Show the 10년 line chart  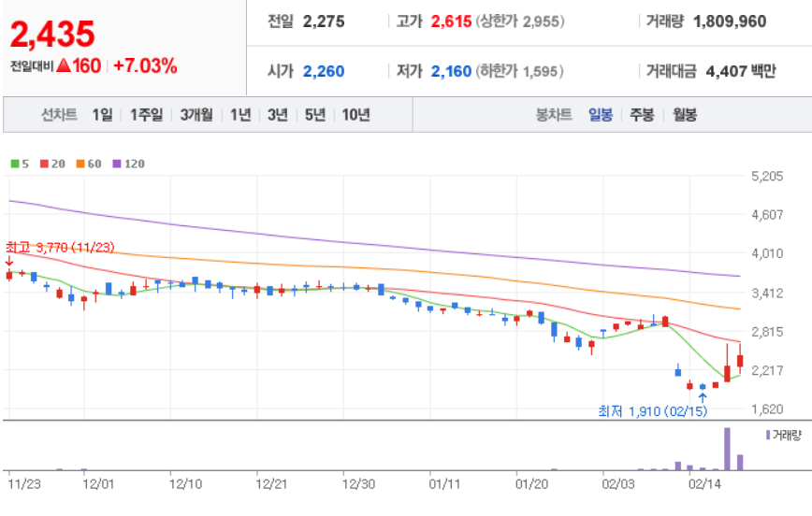coord(355,114)
